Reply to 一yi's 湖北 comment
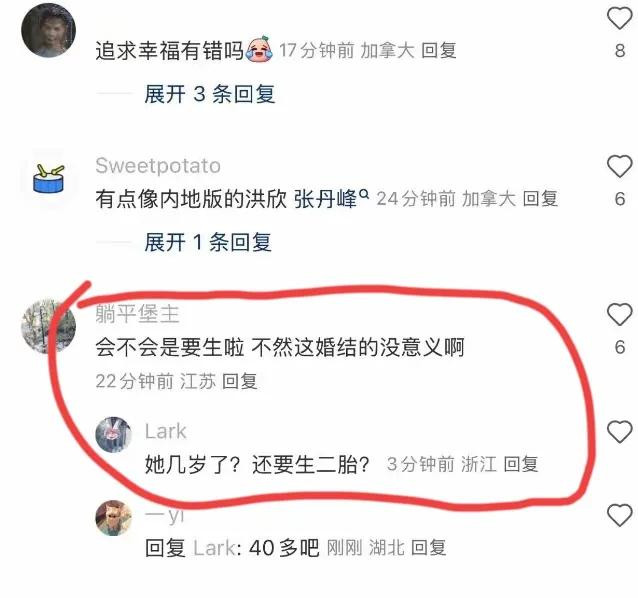Screen dimensions: 638x598 tap(428, 548)
